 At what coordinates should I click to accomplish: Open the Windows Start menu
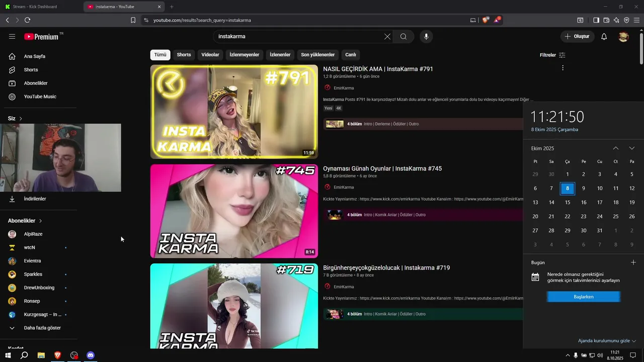pos(8,355)
